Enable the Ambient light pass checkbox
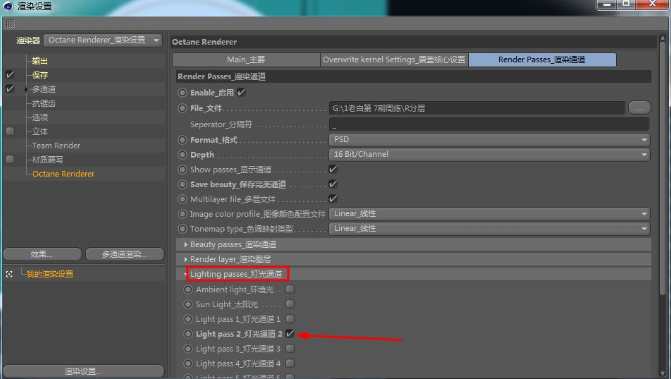Screen dimensions: 671x379 point(290,289)
